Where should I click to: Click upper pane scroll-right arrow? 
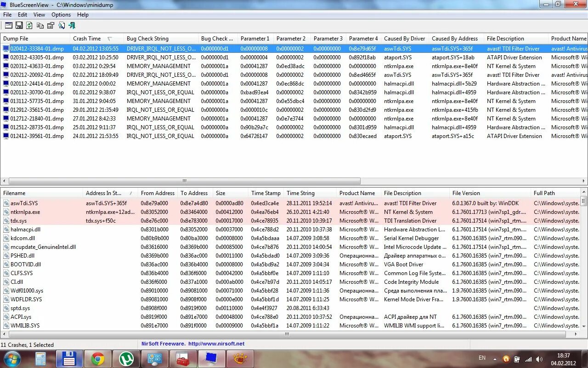584,181
